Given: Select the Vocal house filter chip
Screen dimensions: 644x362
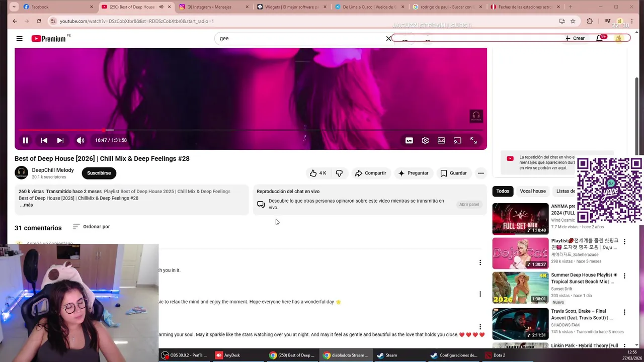Looking at the screenshot, I should 533,191.
